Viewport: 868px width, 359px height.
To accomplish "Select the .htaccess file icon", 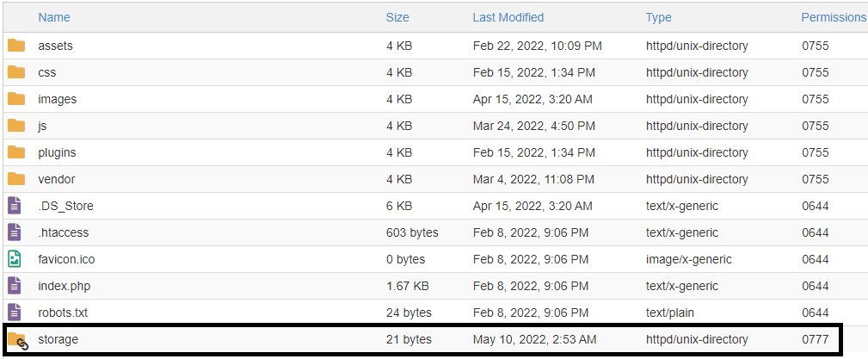I will click(15, 232).
